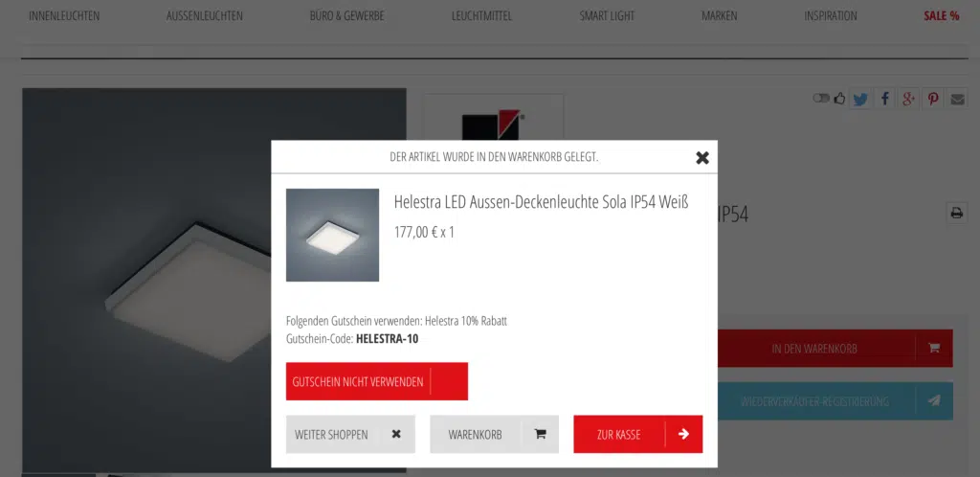Open the Büro & Gewerbe menu
Screen dimensions: 980x477
346,16
